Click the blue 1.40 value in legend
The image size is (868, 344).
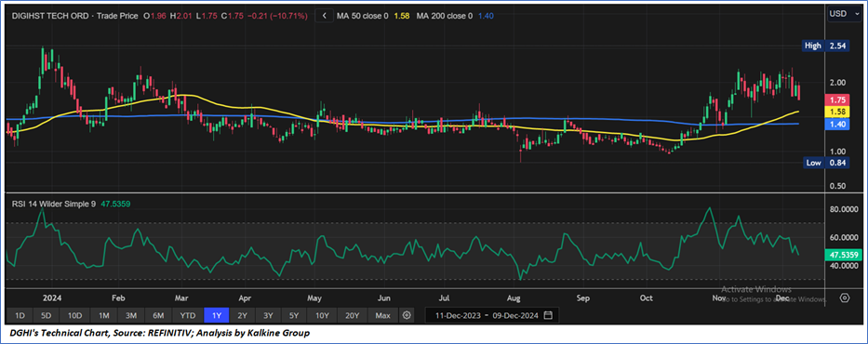click(x=486, y=16)
